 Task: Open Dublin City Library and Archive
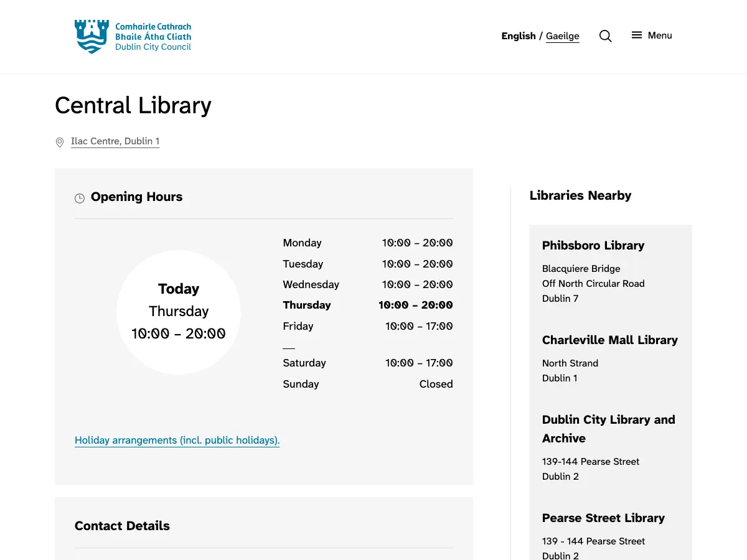point(609,429)
